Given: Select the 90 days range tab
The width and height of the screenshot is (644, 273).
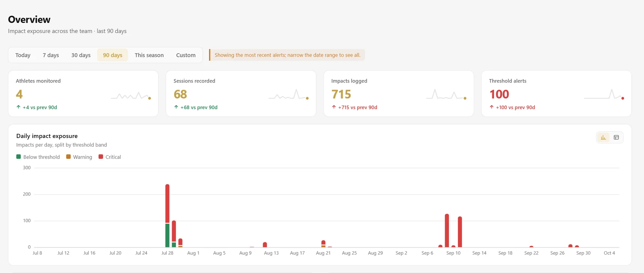Looking at the screenshot, I should coord(112,55).
